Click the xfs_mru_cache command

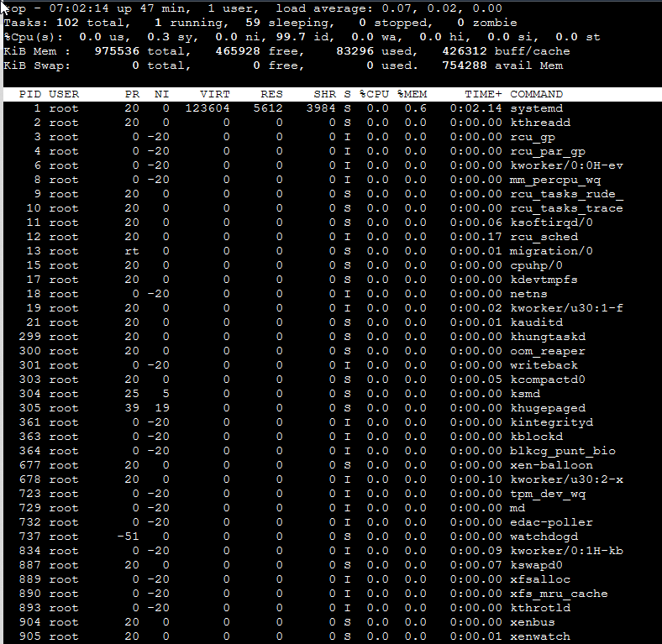point(559,594)
